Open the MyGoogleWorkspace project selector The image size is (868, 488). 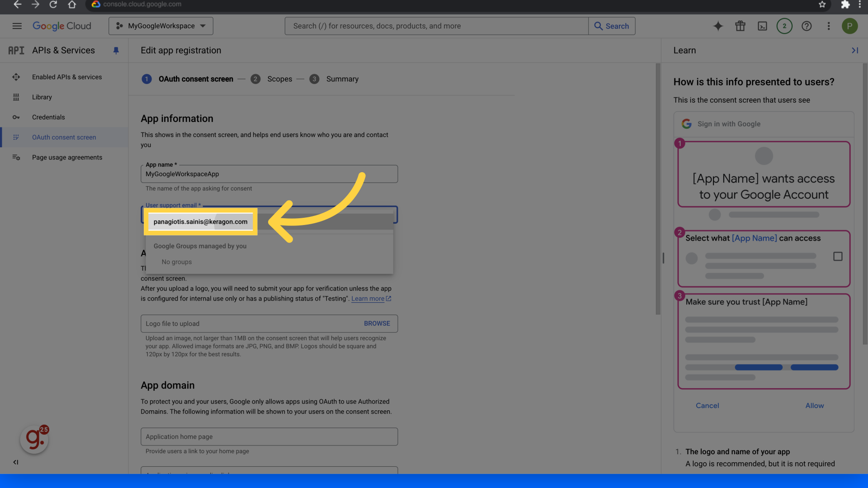(160, 26)
